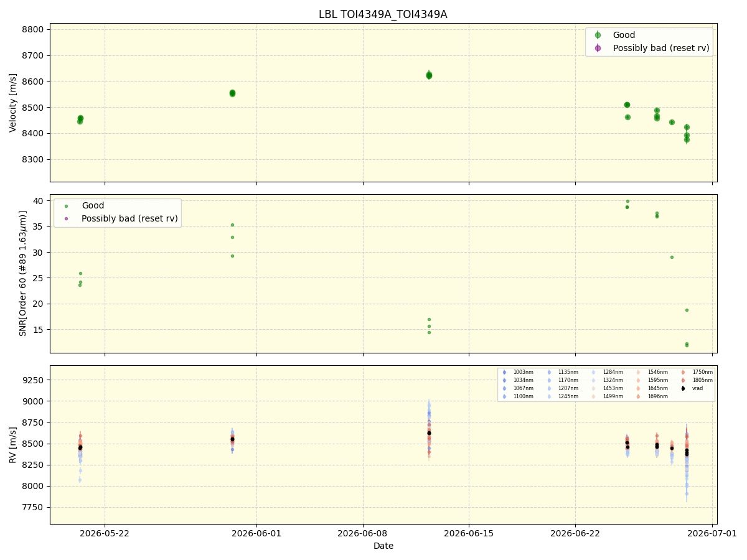Click the 'Date' x-axis label
The width and height of the screenshot is (747, 560).
click(x=383, y=546)
